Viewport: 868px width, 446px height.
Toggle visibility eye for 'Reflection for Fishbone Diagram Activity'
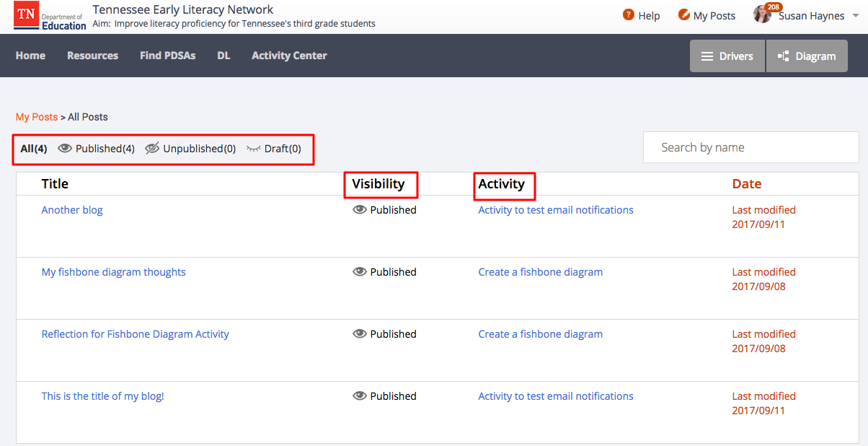tap(360, 334)
